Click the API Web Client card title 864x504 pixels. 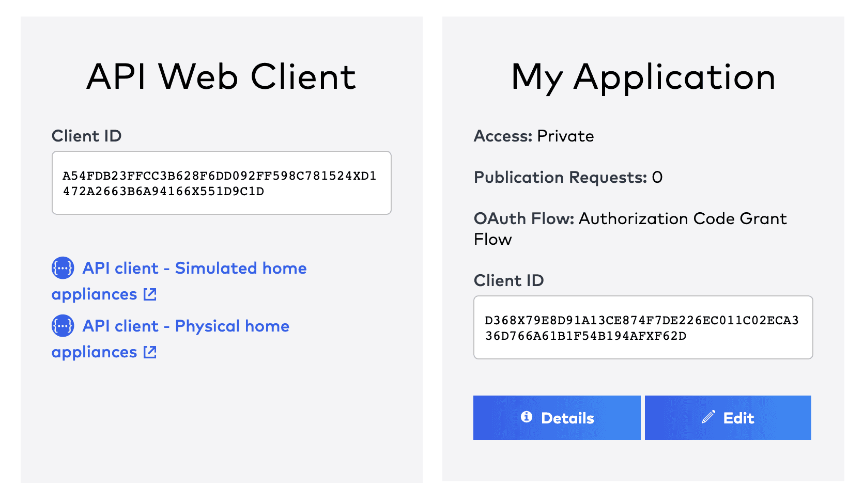pyautogui.click(x=221, y=76)
